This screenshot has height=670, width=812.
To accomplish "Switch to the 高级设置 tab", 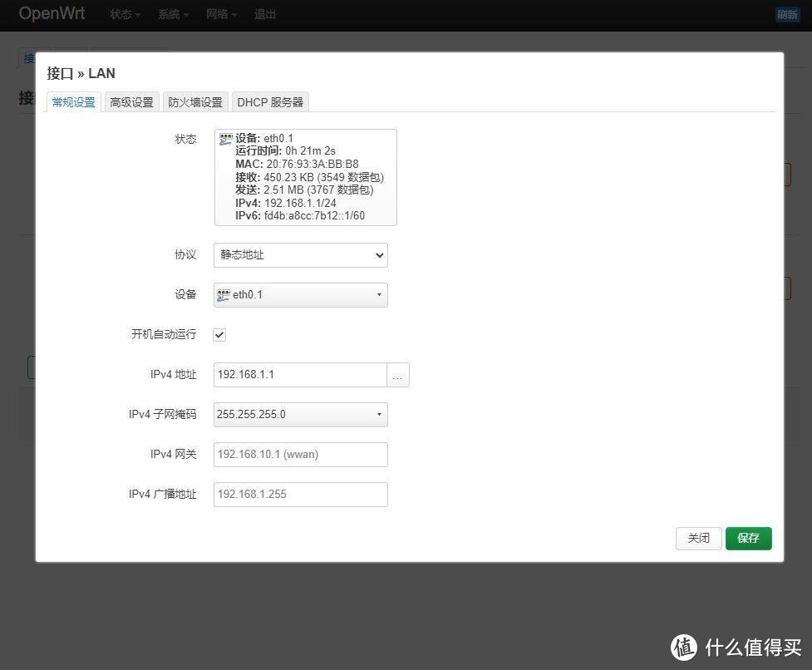I will click(130, 101).
